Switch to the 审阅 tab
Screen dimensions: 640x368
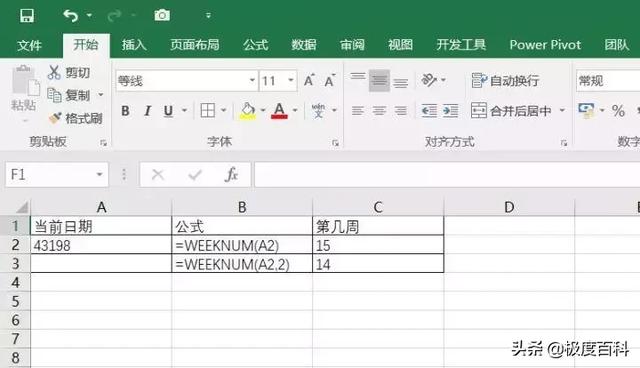point(352,44)
